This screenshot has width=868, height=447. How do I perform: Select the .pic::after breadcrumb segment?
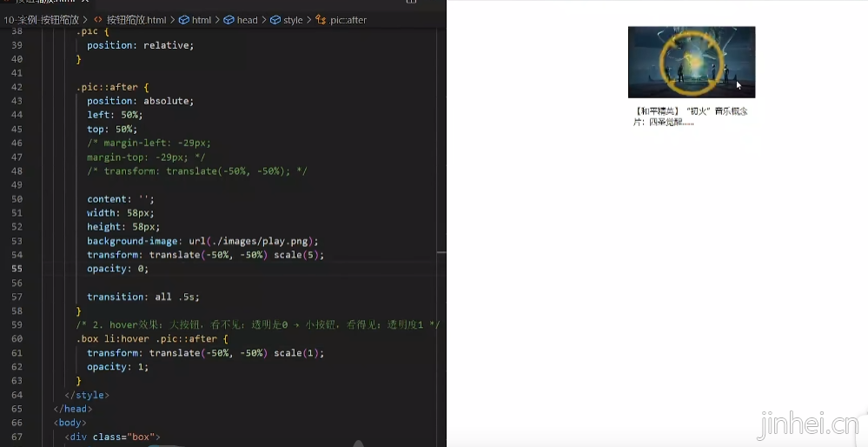pos(348,20)
